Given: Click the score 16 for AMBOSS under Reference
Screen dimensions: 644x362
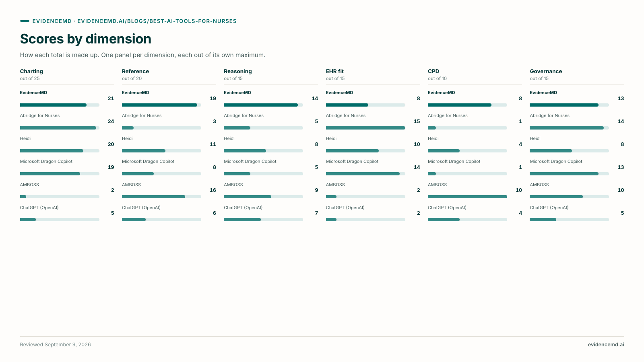Looking at the screenshot, I should pyautogui.click(x=213, y=190).
